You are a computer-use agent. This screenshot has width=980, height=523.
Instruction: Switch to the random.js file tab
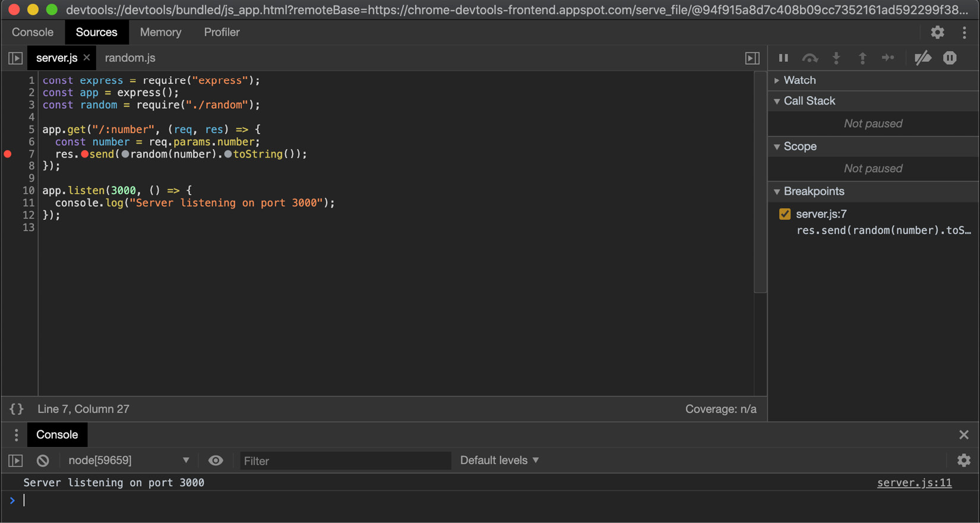coord(130,58)
